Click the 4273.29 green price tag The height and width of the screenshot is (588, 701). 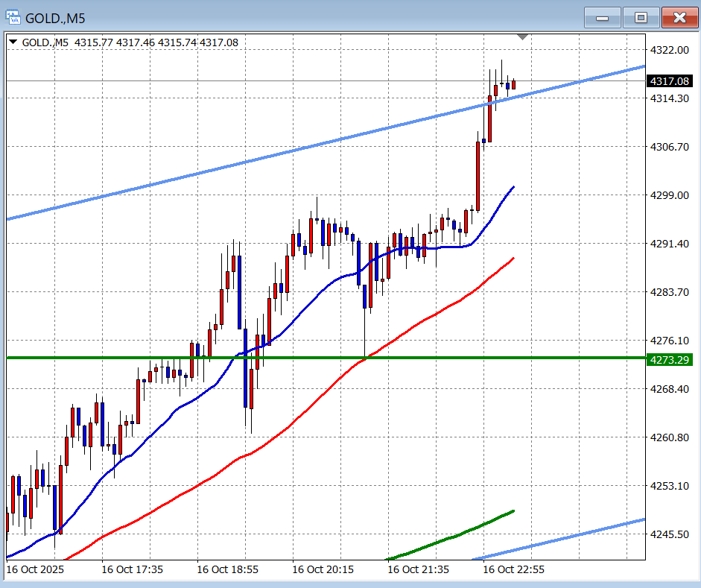(670, 360)
